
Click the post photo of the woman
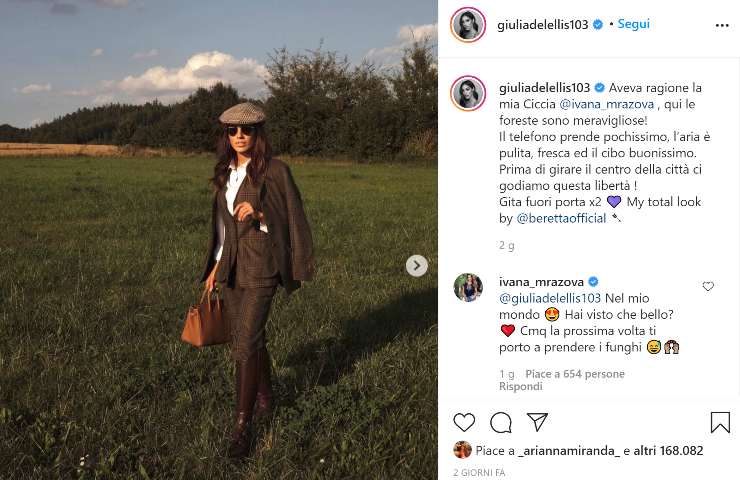click(x=219, y=240)
